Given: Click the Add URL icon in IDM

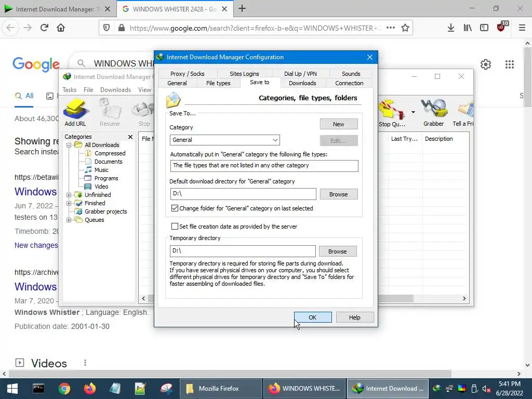Looking at the screenshot, I should (x=75, y=113).
